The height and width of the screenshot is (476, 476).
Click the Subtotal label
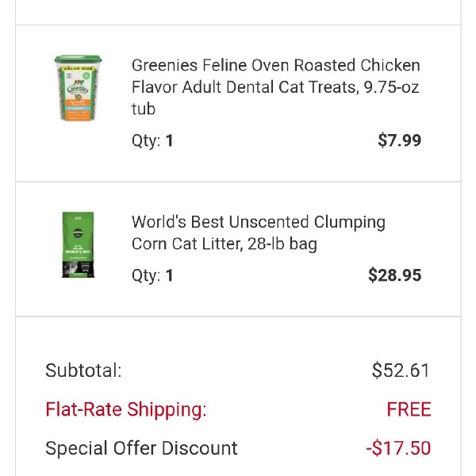83,370
